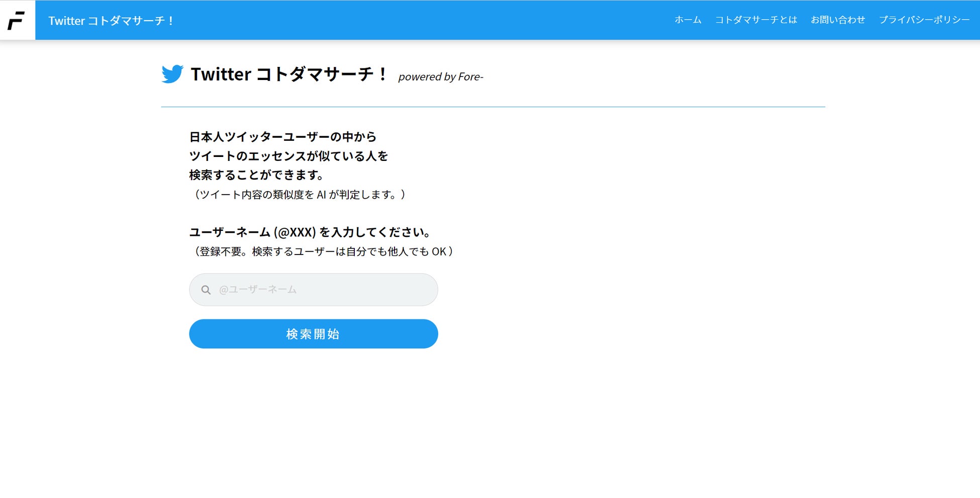The width and height of the screenshot is (980, 498).
Task: Click the 検索開始 button
Action: [x=314, y=334]
